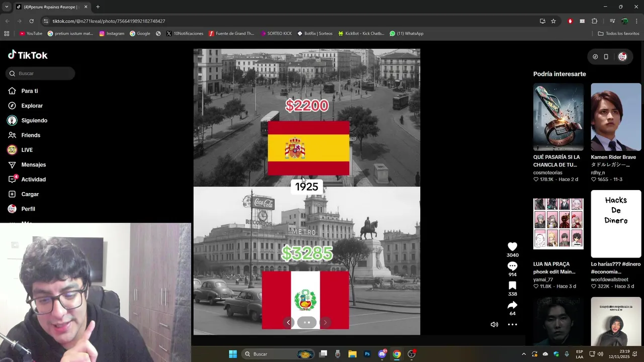Open the Instagram bookmark
This screenshot has width=644, height=362.
[112, 34]
